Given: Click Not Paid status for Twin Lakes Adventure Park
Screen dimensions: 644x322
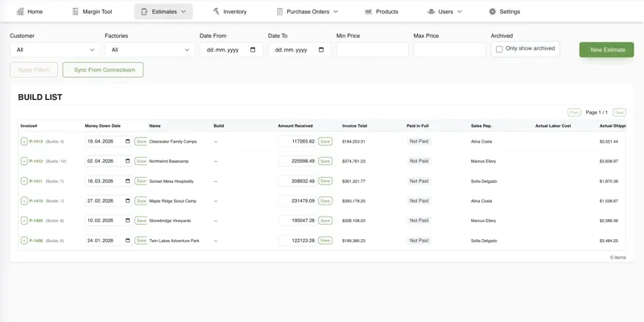Looking at the screenshot, I should (419, 240).
